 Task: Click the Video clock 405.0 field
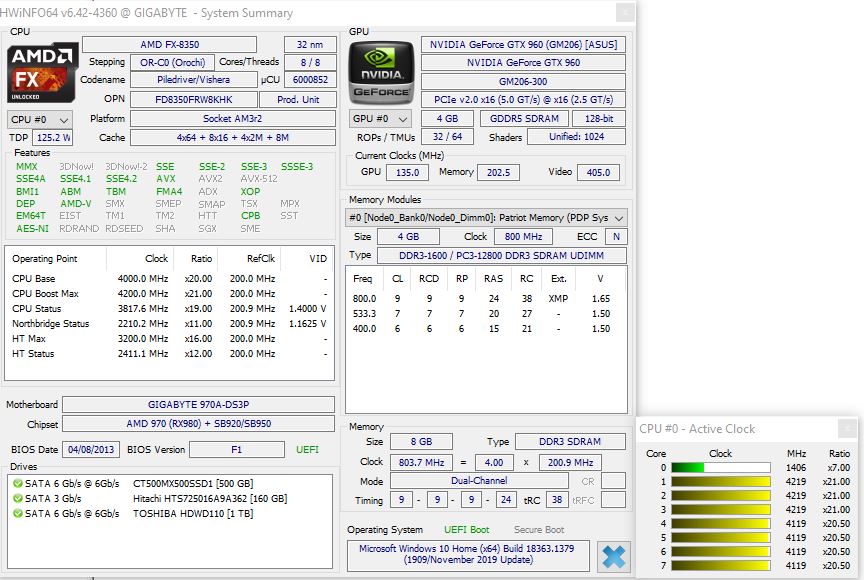598,172
